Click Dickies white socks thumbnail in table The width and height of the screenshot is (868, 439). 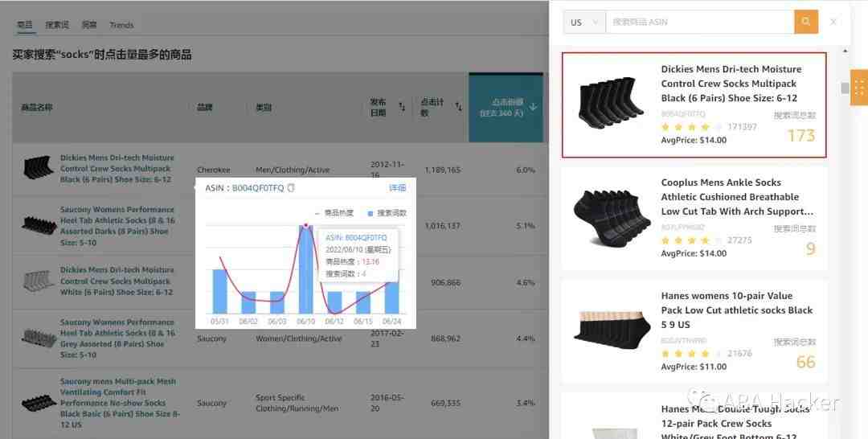(39, 280)
